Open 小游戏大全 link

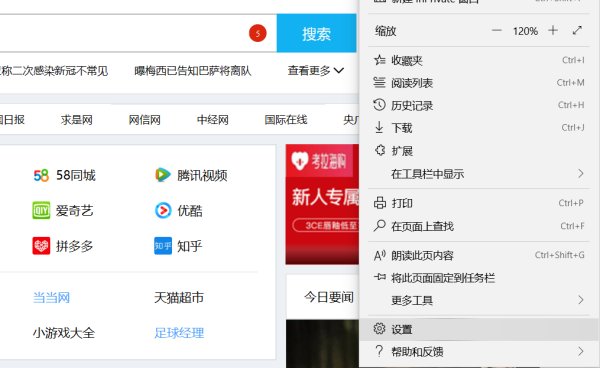(x=64, y=333)
